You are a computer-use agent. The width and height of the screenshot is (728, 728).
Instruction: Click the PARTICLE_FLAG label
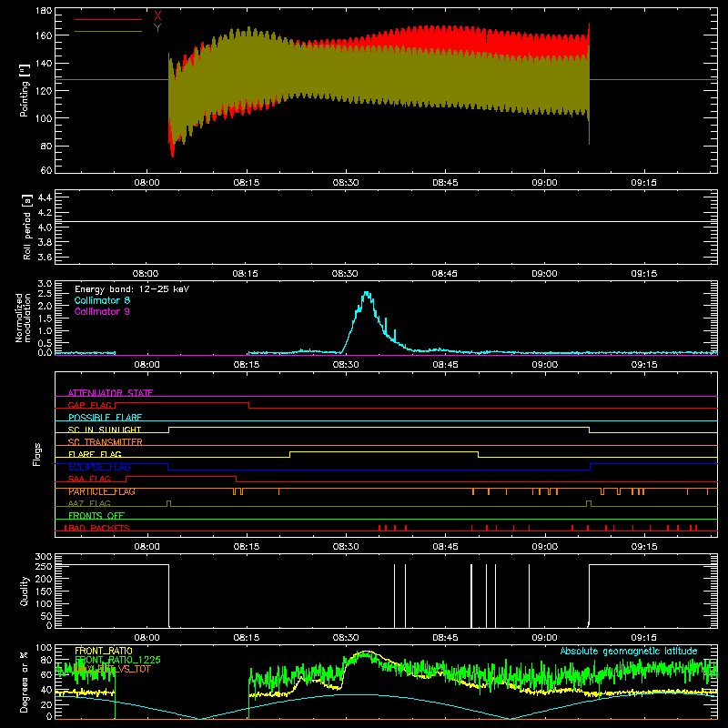(x=102, y=491)
